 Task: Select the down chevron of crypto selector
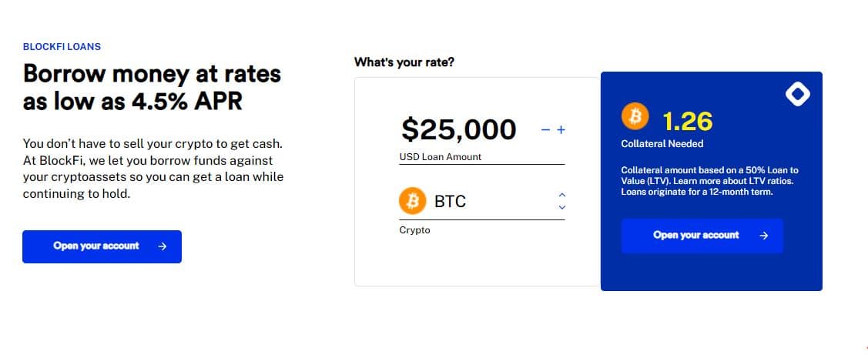(x=562, y=208)
